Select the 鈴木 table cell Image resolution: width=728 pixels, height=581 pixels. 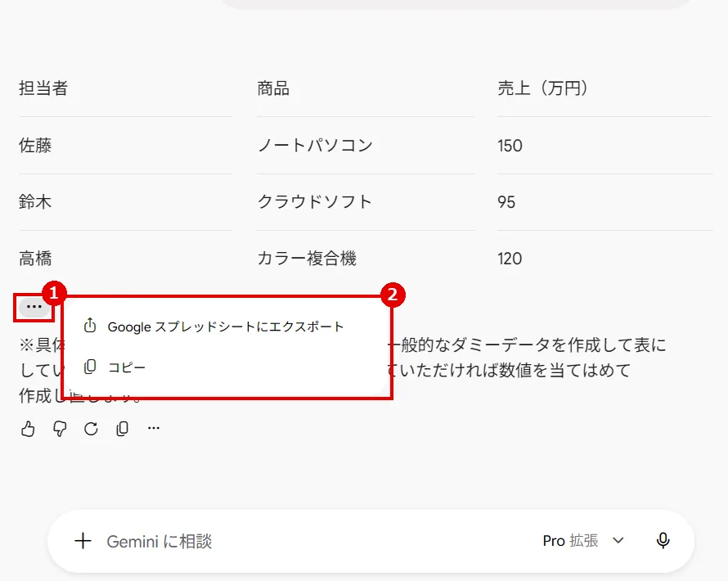click(x=35, y=202)
